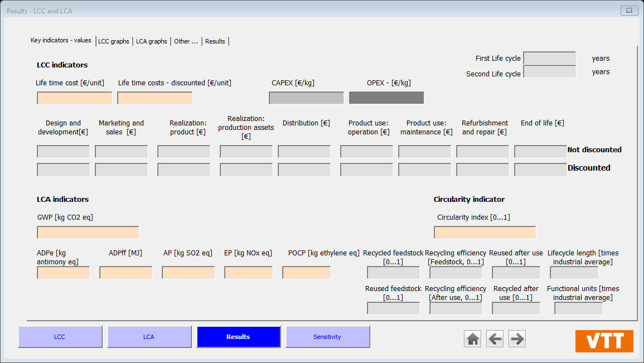This screenshot has width=644, height=363.
Task: Click discounted Distribution field
Action: tap(304, 170)
